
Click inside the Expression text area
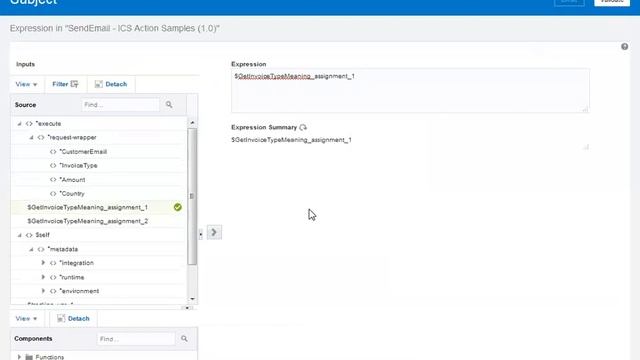[x=410, y=91]
